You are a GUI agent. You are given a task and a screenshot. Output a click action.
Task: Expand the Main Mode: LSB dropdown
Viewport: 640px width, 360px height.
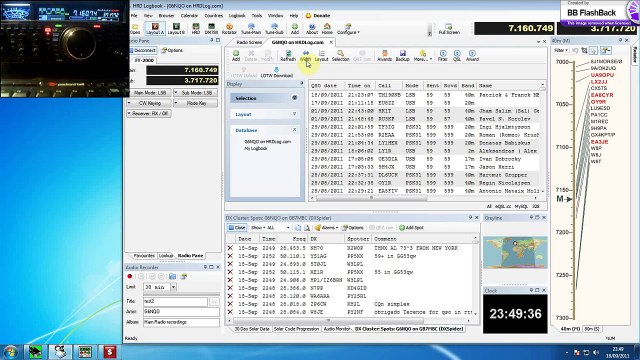pyautogui.click(x=149, y=93)
